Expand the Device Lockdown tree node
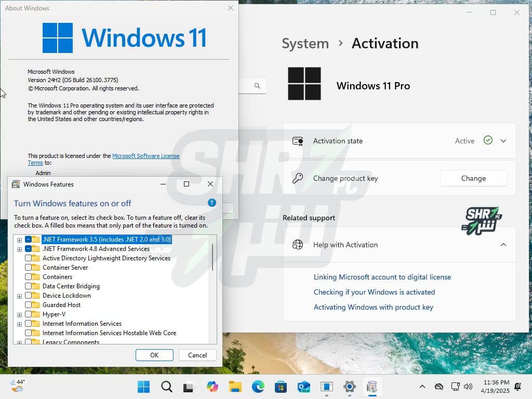Screen dimensions: 532x399 click(x=19, y=296)
